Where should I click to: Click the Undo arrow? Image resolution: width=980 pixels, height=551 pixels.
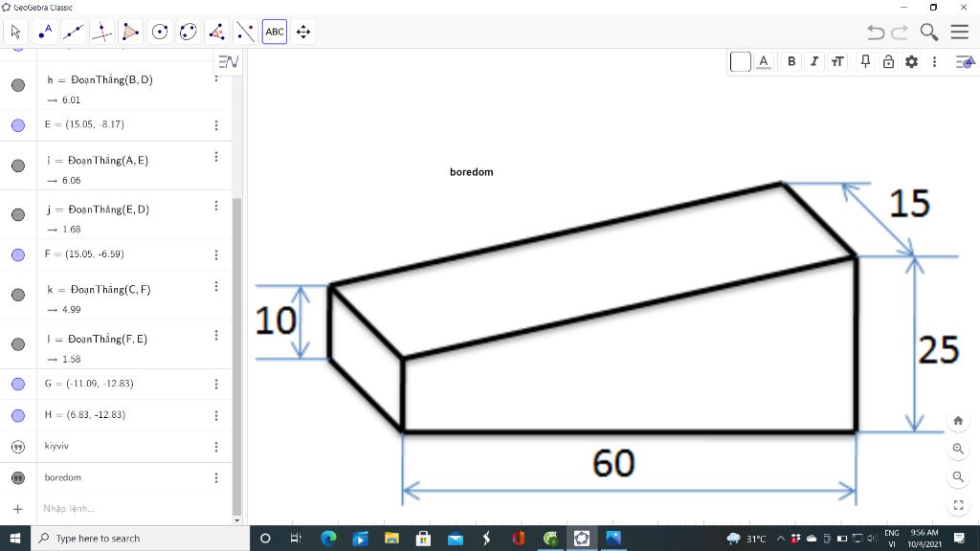(x=877, y=32)
